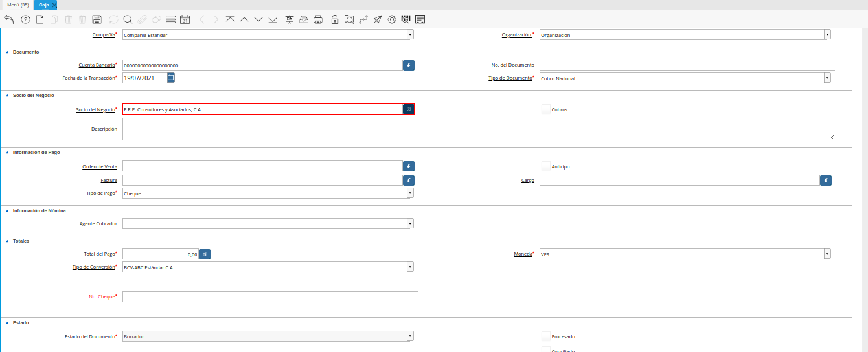Image resolution: width=868 pixels, height=352 pixels.
Task: Open the Organización dropdown
Action: coord(827,35)
